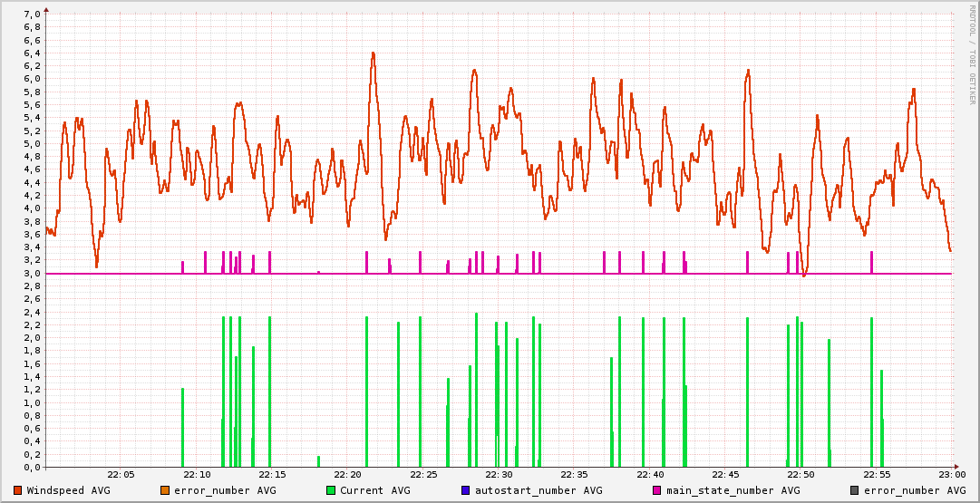
Task: Click the 22:50 time axis label
Action: 800,474
